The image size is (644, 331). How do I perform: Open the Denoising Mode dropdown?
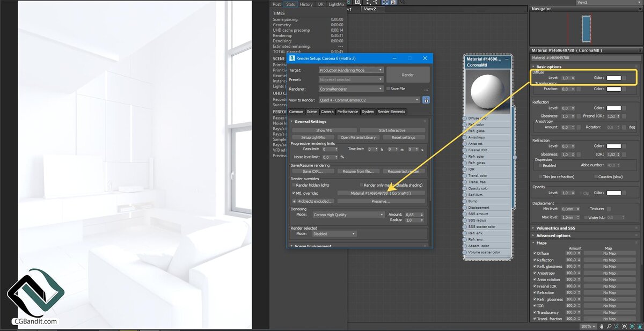pos(348,215)
